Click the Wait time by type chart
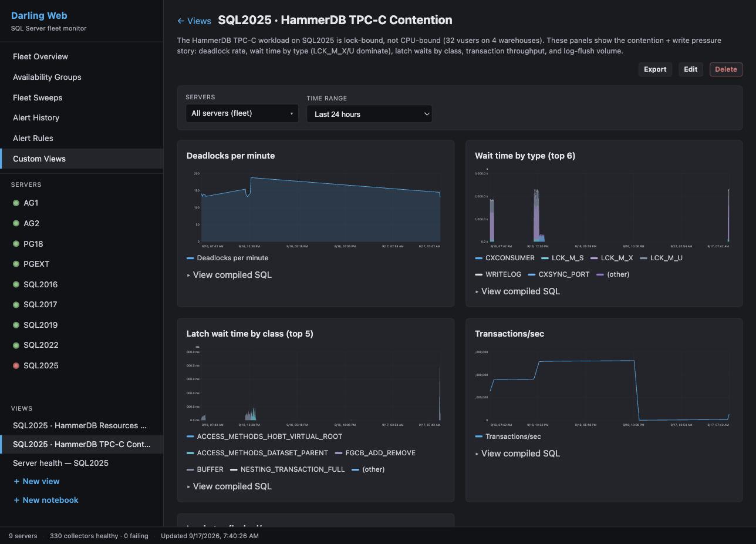This screenshot has width=756, height=544. point(603,209)
